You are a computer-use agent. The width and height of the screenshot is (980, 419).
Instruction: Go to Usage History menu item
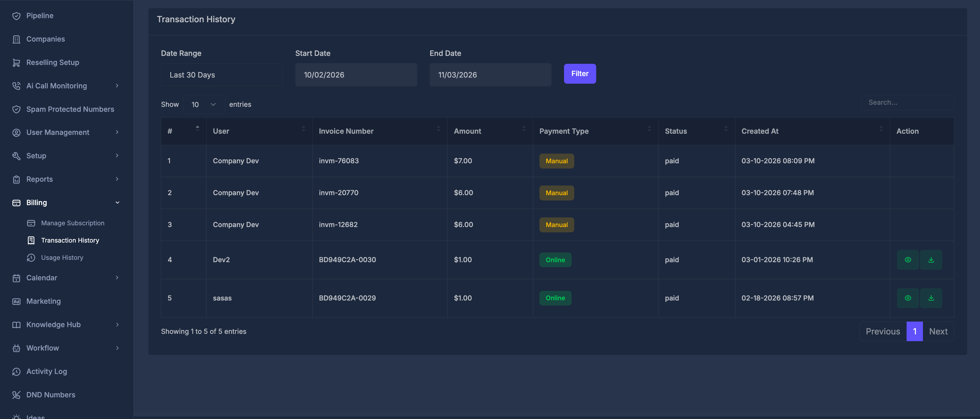[x=63, y=257]
